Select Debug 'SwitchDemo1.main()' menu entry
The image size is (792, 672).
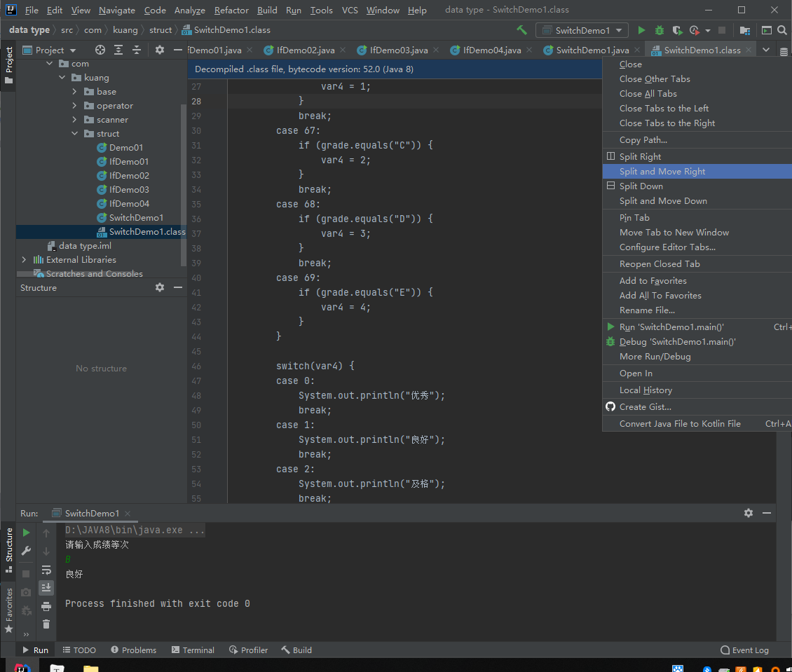[697, 342]
